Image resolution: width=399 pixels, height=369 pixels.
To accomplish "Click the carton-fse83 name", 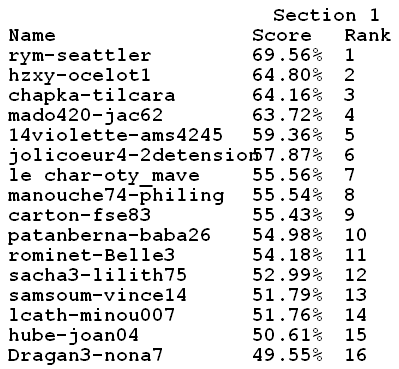I will click(x=80, y=215).
